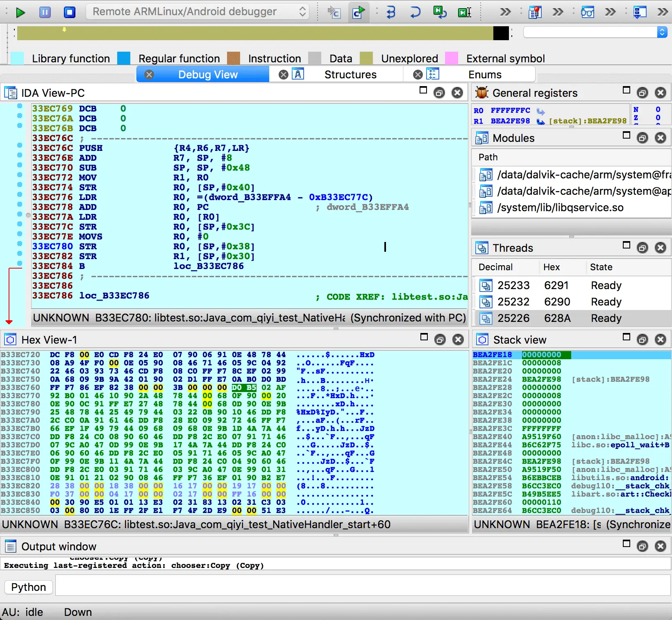
Task: Click the Python interpreter button
Action: click(x=28, y=587)
